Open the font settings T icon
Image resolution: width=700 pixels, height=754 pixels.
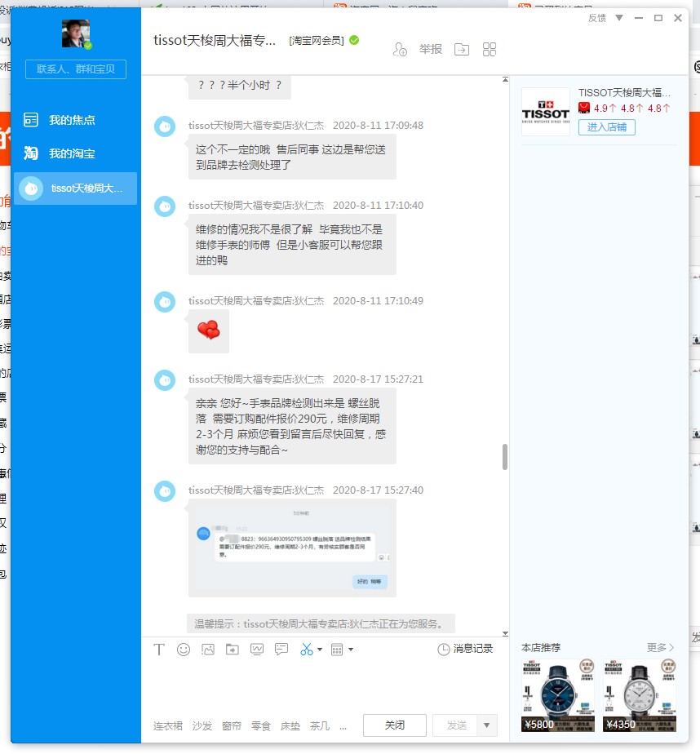point(159,650)
